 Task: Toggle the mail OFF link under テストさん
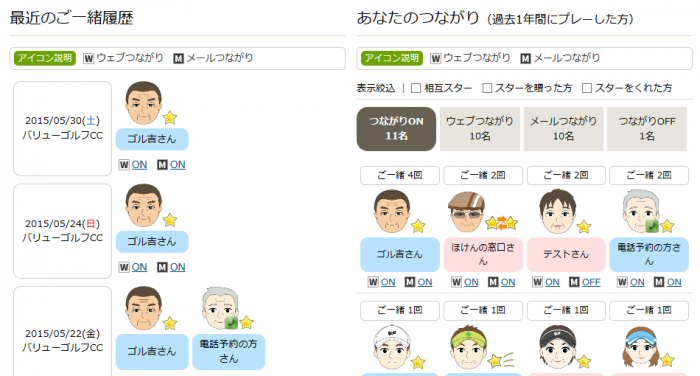[x=591, y=282]
